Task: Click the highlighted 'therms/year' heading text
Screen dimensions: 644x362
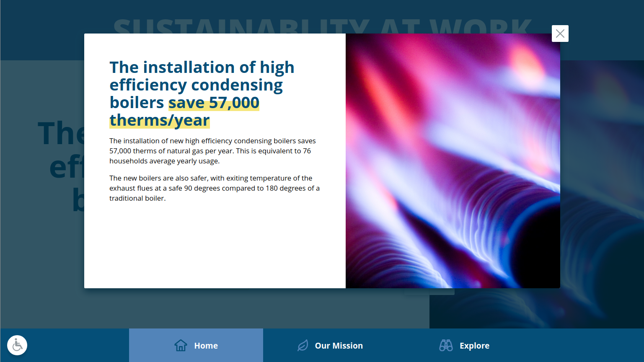Action: pyautogui.click(x=160, y=121)
